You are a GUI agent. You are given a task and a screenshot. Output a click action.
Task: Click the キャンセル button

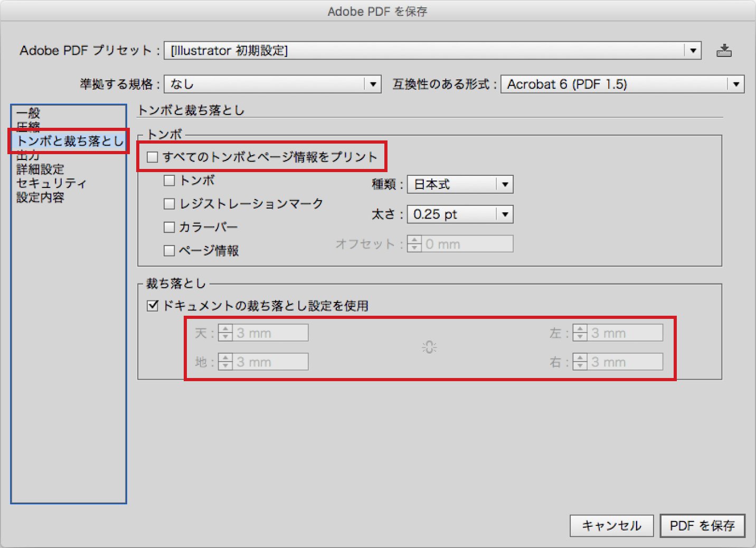point(611,525)
